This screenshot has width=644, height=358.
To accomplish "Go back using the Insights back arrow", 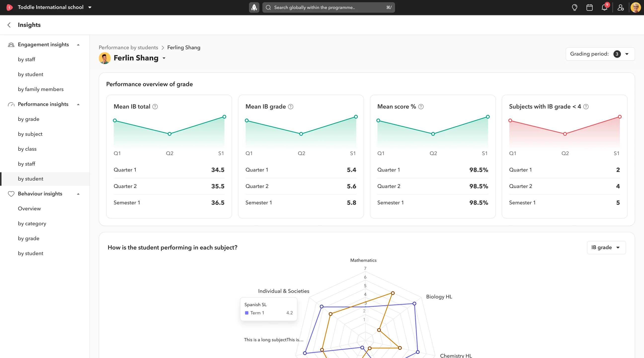I will tap(9, 25).
